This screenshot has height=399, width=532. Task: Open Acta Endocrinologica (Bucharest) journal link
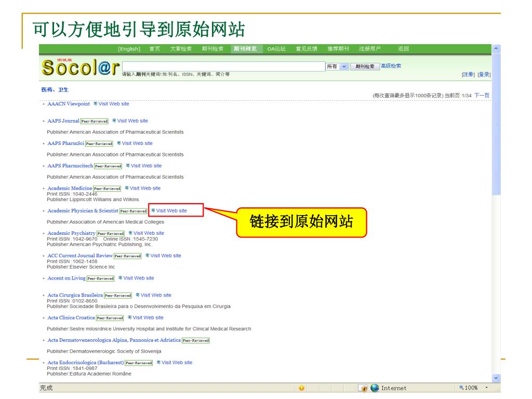point(86,362)
